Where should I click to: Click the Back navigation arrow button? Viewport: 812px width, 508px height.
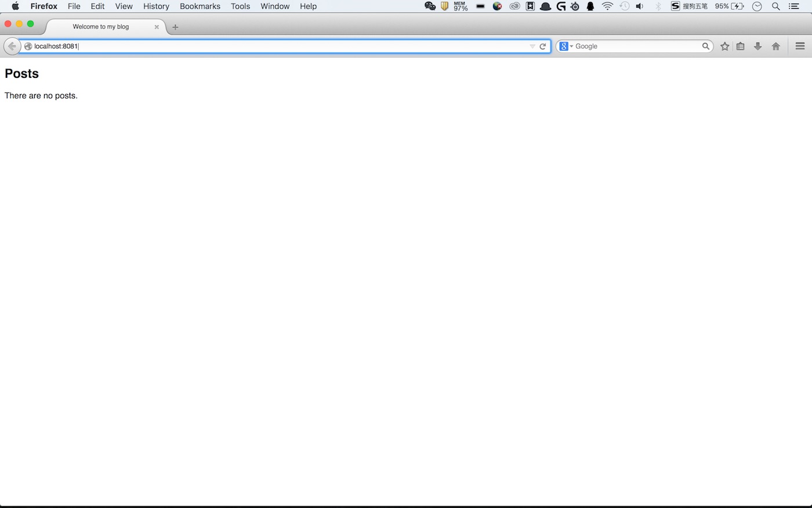12,46
